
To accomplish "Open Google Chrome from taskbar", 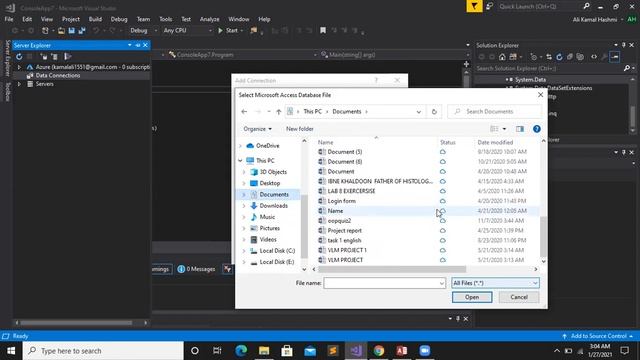I will coord(379,351).
